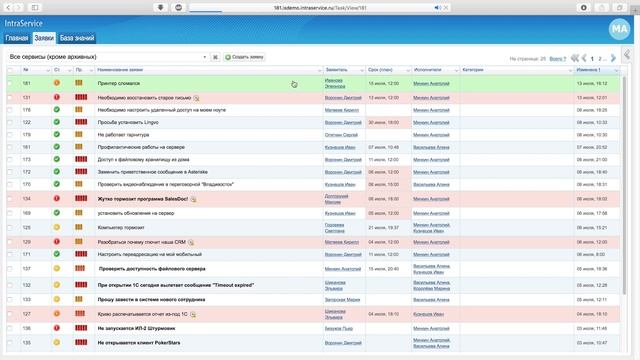Click the preview icon beside 'Криво распечатывается отчет из-под 1С'
This screenshot has width=640, height=360.
point(193,314)
